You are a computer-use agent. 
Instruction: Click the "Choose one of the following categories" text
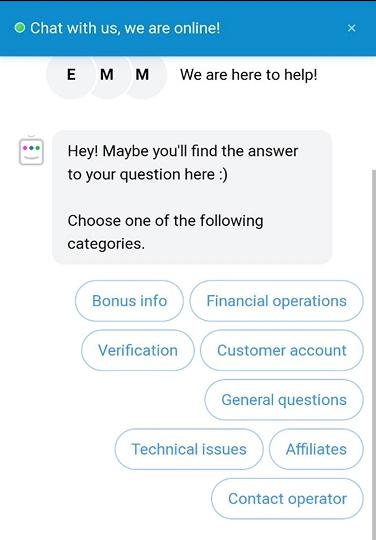pos(165,232)
